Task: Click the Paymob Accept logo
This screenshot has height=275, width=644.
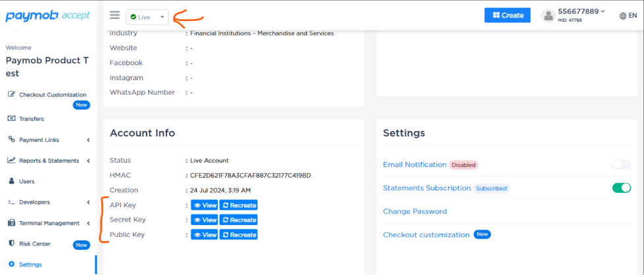Action: pos(48,16)
